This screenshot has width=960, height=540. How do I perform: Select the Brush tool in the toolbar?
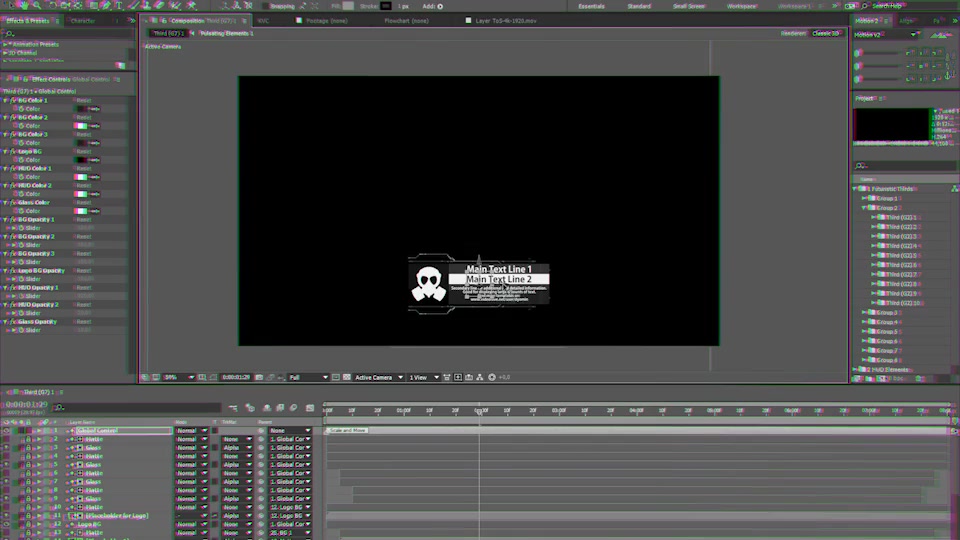pyautogui.click(x=133, y=6)
